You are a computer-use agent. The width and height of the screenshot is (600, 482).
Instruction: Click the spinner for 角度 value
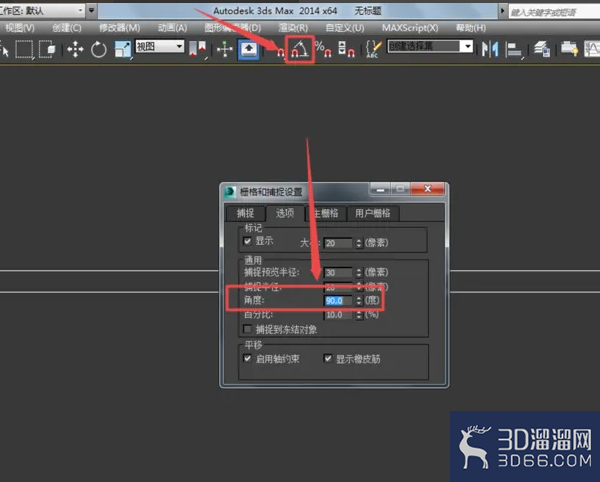(359, 301)
